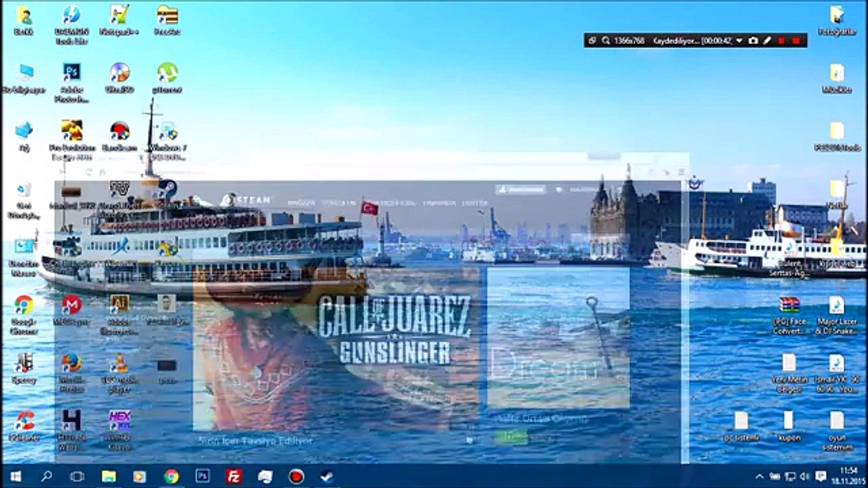The image size is (868, 488).
Task: Open the recorder options dropdown arrow
Action: 739,41
